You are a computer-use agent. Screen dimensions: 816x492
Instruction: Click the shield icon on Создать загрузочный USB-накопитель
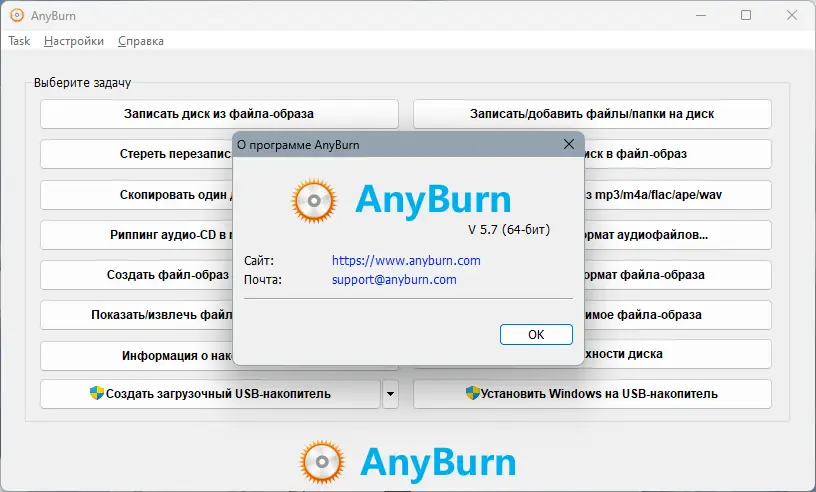[97, 393]
